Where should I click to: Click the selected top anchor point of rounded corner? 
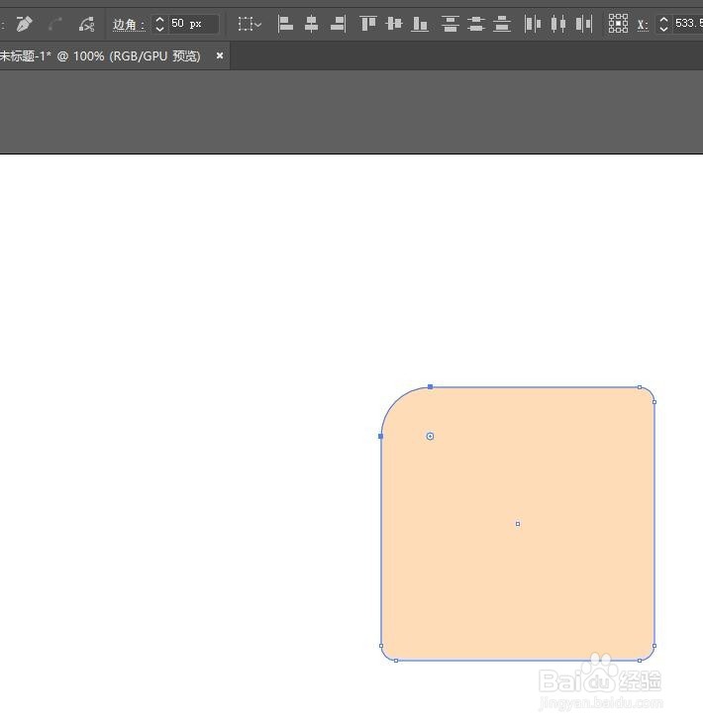point(430,386)
